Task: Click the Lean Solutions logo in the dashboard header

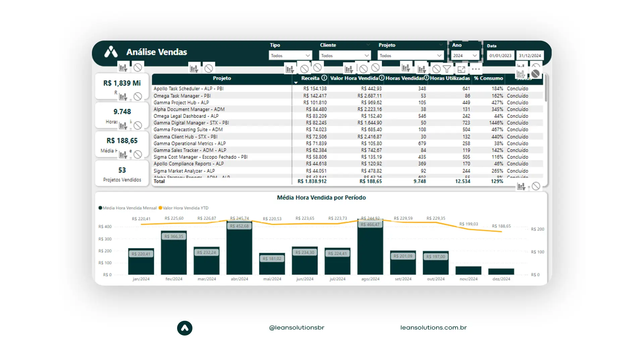Action: [111, 52]
